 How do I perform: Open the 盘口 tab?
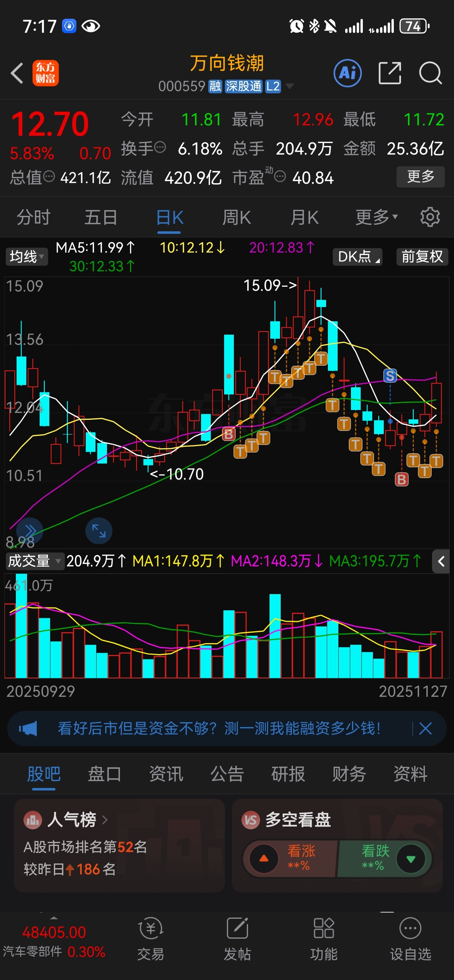(104, 774)
